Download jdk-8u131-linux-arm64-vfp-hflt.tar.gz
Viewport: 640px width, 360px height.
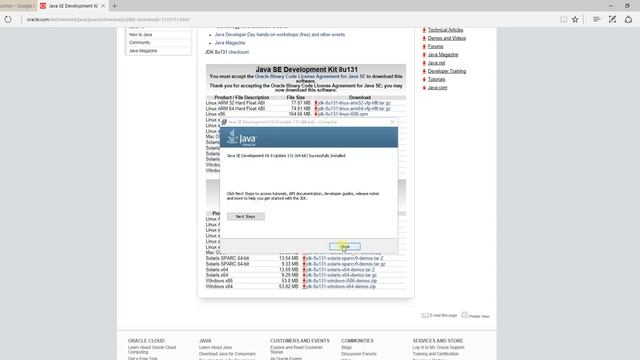point(354,109)
